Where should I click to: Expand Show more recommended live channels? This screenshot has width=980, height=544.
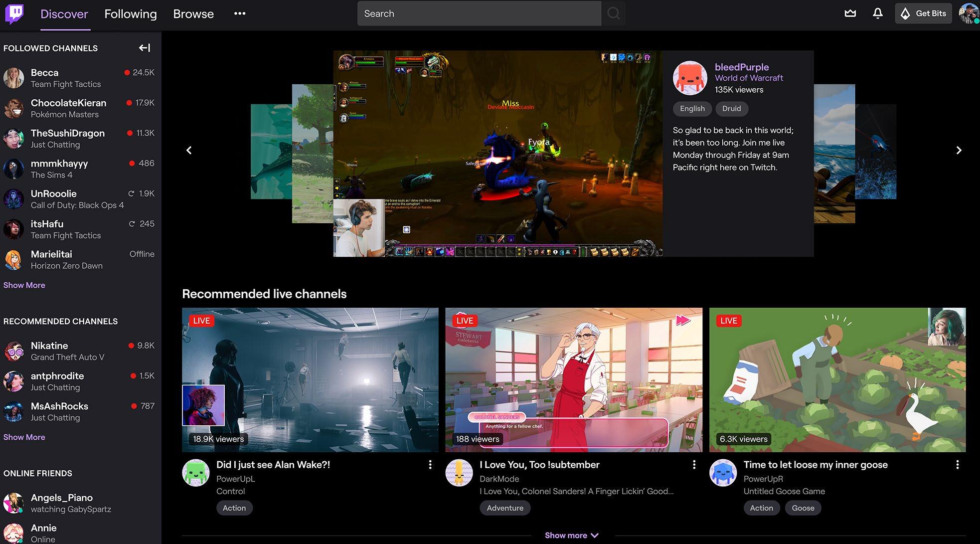click(x=571, y=535)
